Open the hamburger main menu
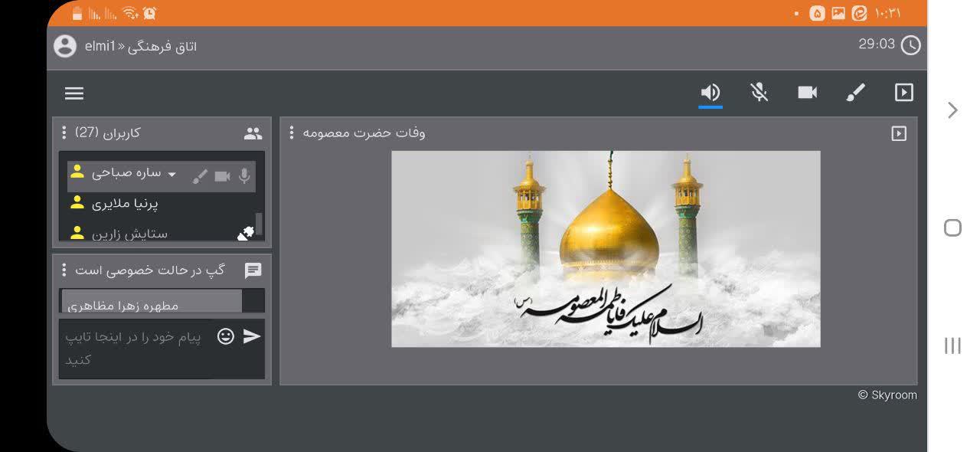The image size is (980, 452). coord(74,93)
